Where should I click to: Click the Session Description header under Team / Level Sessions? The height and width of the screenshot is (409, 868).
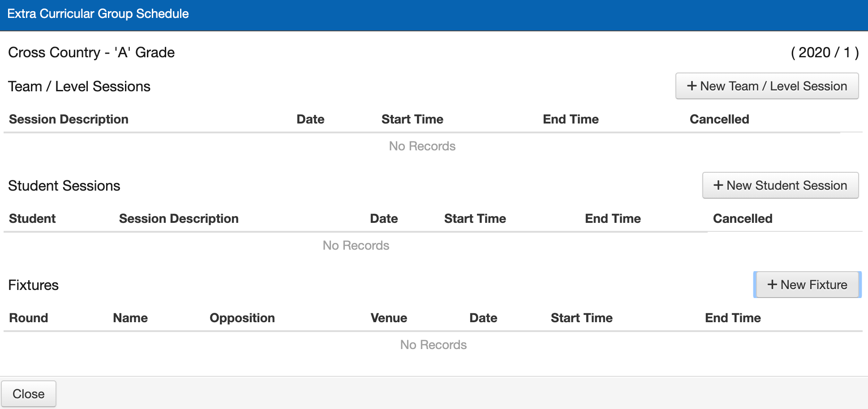(69, 119)
